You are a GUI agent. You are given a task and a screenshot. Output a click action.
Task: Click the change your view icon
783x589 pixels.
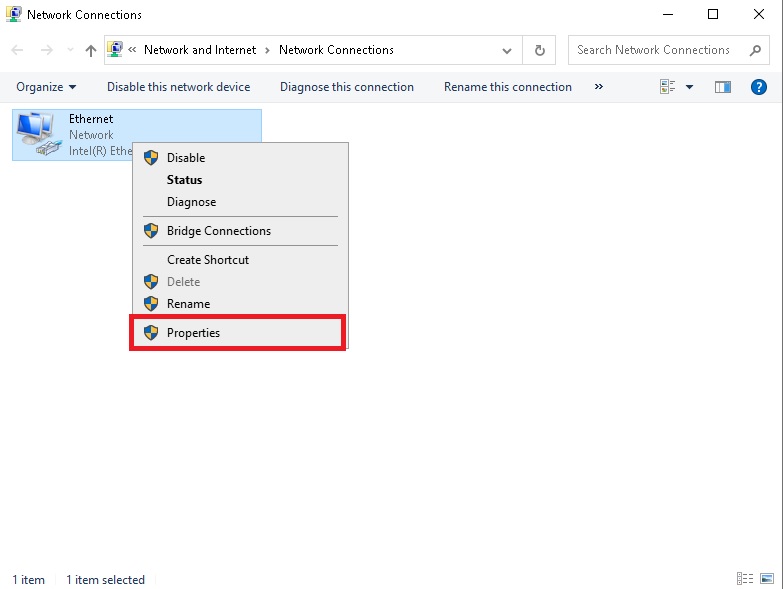click(668, 87)
